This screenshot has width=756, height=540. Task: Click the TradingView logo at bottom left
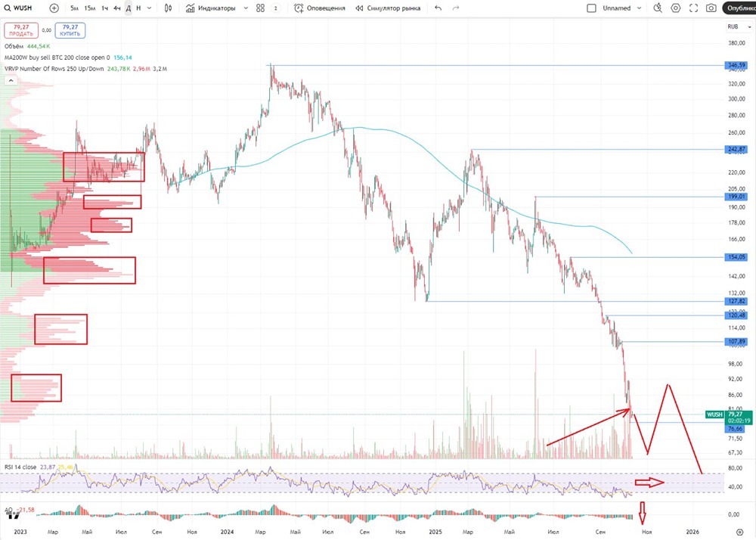14,516
